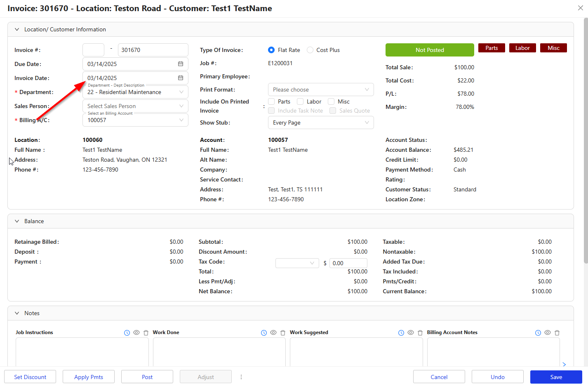The image size is (588, 391).
Task: Click the Job # value E1200031
Action: tap(280, 63)
